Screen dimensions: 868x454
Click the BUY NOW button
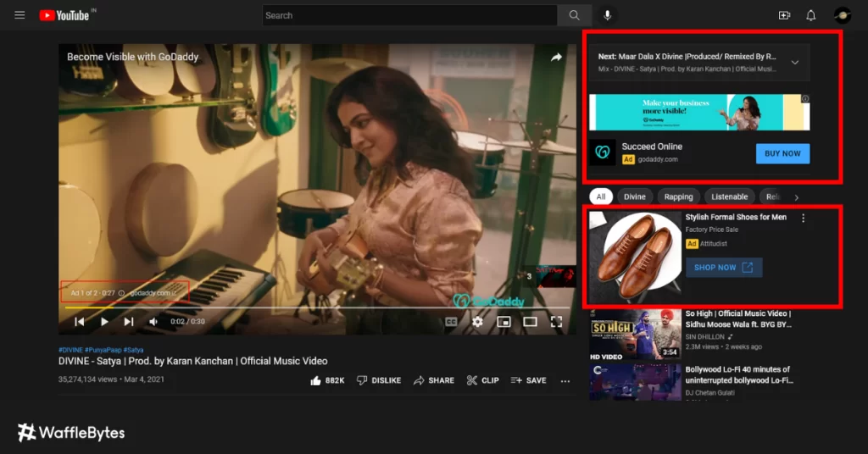(x=782, y=153)
